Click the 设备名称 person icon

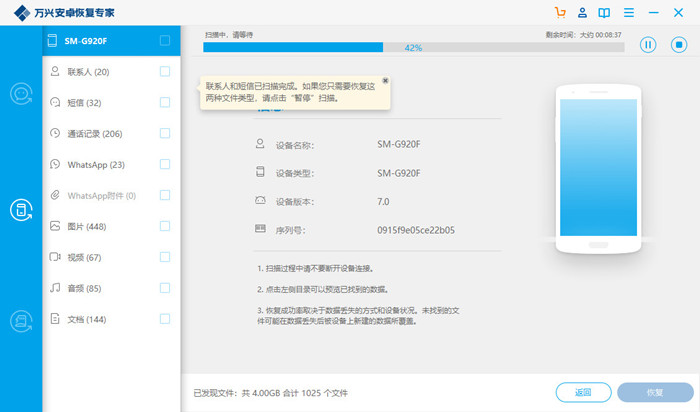pyautogui.click(x=260, y=144)
